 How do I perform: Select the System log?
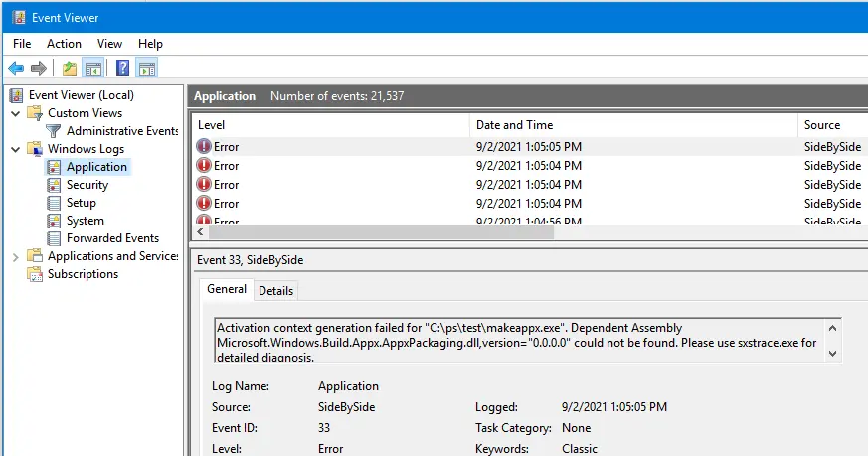86,221
